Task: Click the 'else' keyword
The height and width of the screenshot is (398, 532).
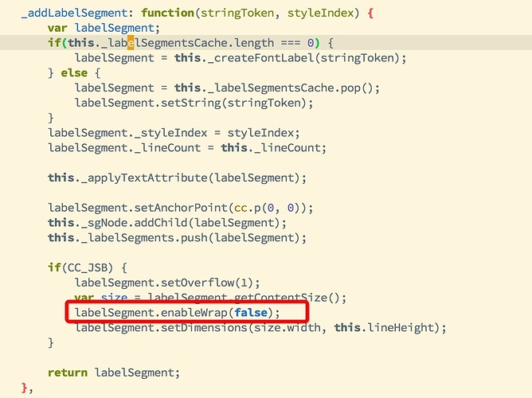Action: click(74, 73)
